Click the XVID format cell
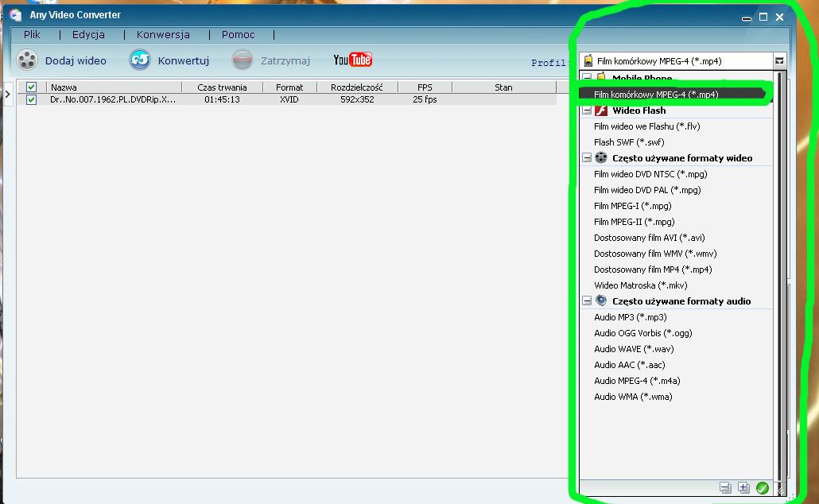Viewport: 819px width, 504px height. 289,99
